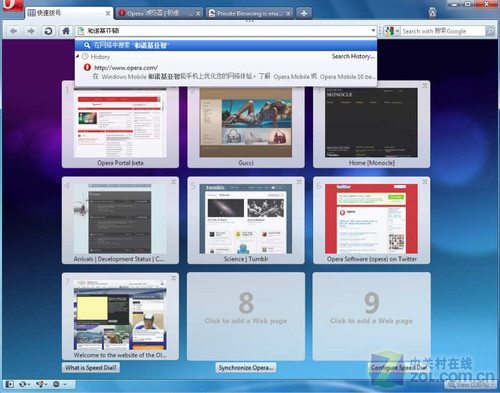Open the Google search engine dropdown
The height and width of the screenshot is (393, 500).
(x=392, y=31)
